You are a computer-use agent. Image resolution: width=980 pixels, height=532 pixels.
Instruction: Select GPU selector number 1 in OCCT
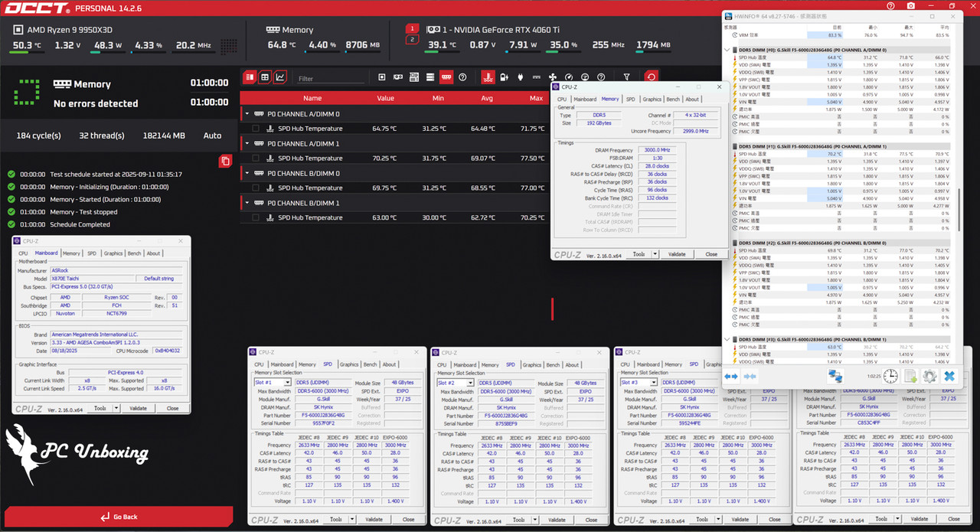pyautogui.click(x=413, y=28)
